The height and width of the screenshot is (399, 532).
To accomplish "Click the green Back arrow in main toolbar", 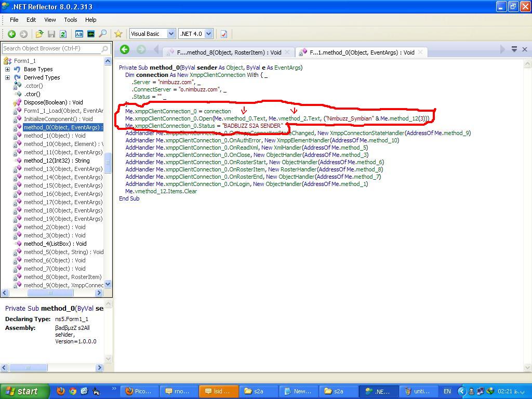I will (x=12, y=34).
